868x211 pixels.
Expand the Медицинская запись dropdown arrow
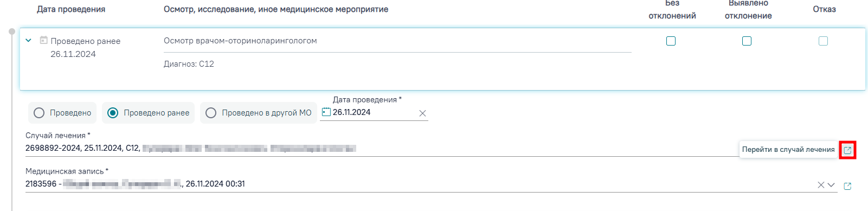[x=831, y=185]
